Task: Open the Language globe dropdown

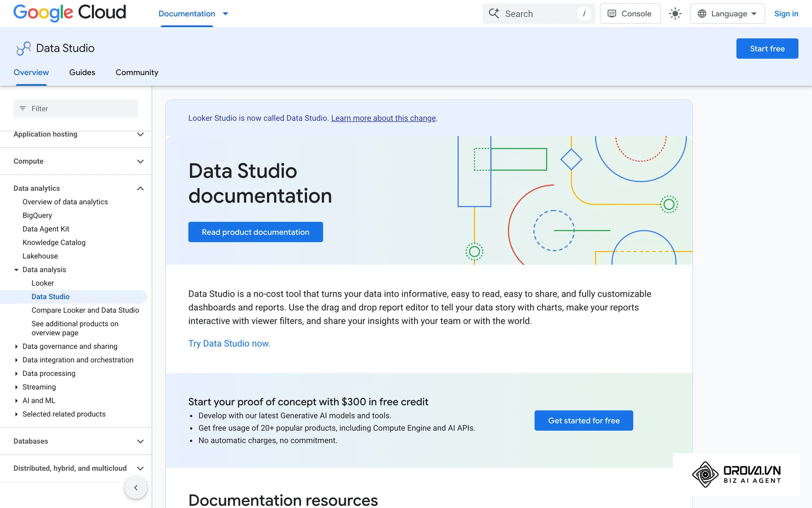Action: pyautogui.click(x=727, y=14)
